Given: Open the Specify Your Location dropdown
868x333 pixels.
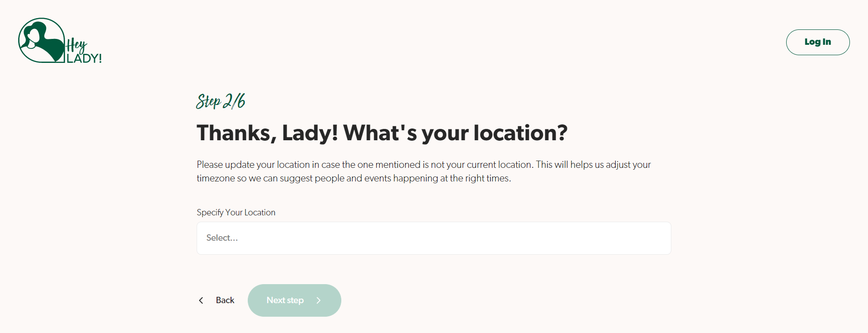Looking at the screenshot, I should tap(434, 238).
